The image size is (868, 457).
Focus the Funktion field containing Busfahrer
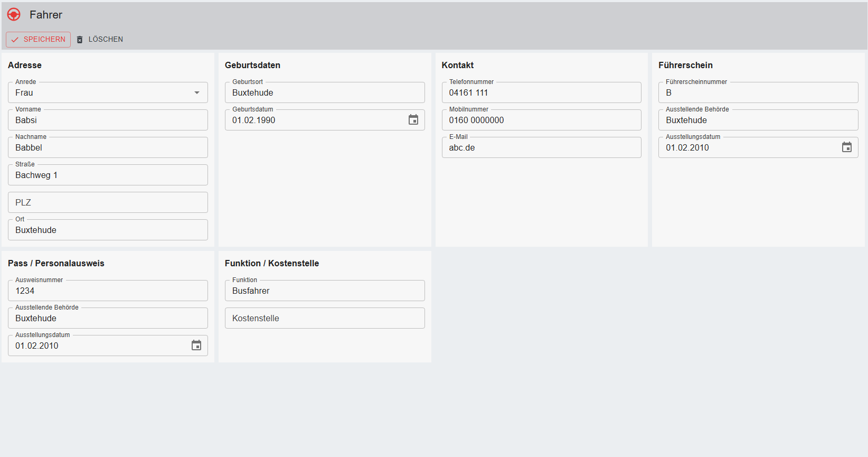pos(324,291)
